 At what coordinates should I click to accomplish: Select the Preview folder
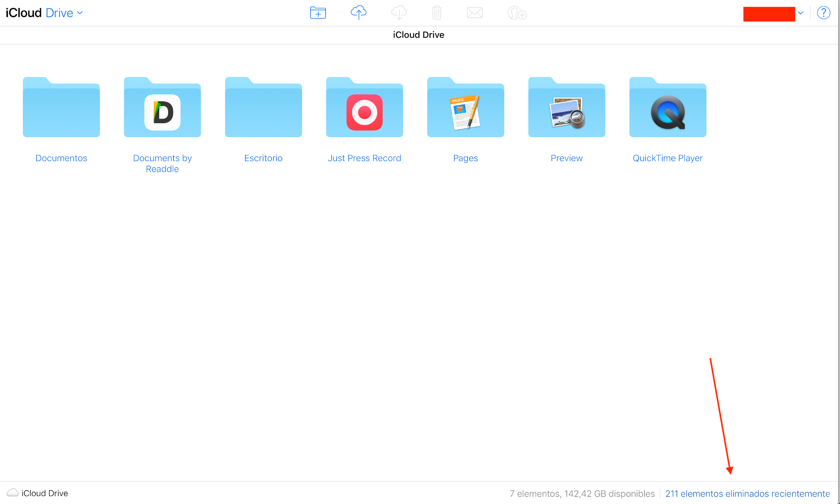[566, 108]
